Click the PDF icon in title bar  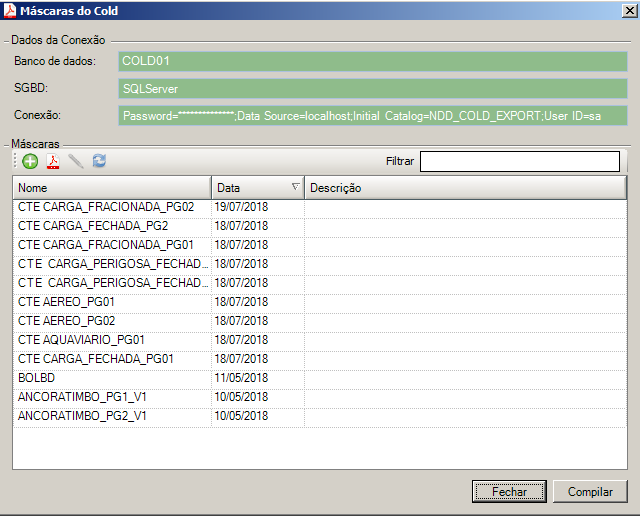point(9,10)
